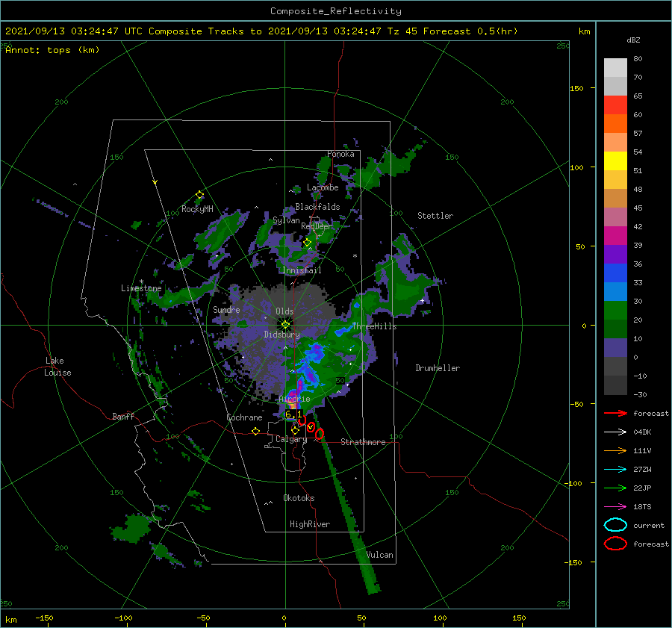Click the Ponoka city label
Viewport: 672px width, 628px height.
[340, 154]
